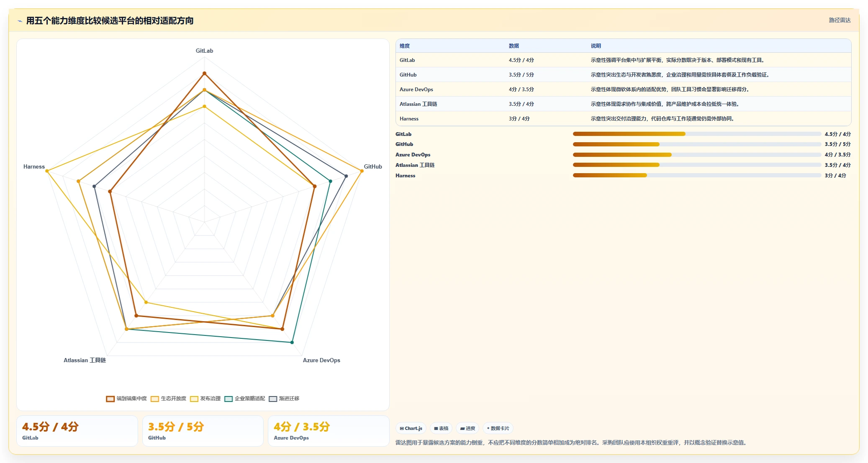Click the Chart.js tag chip

point(411,428)
